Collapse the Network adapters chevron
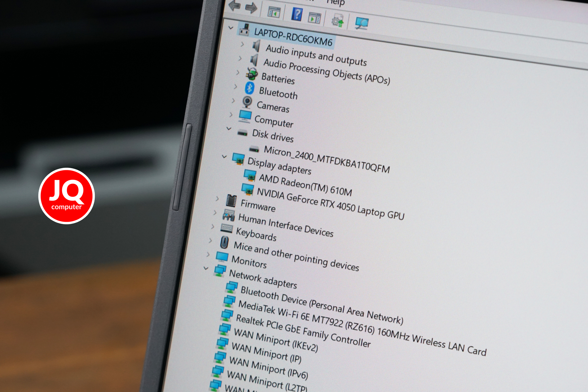 click(206, 268)
